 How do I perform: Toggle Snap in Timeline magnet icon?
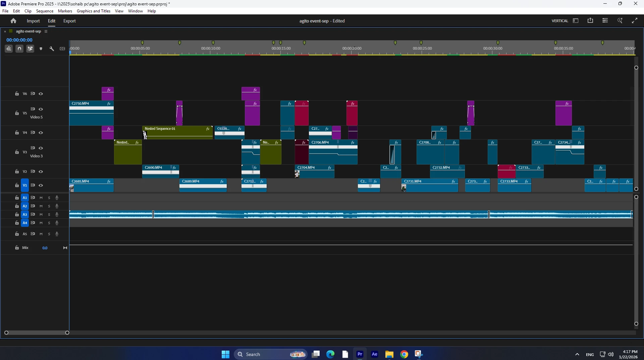(19, 49)
